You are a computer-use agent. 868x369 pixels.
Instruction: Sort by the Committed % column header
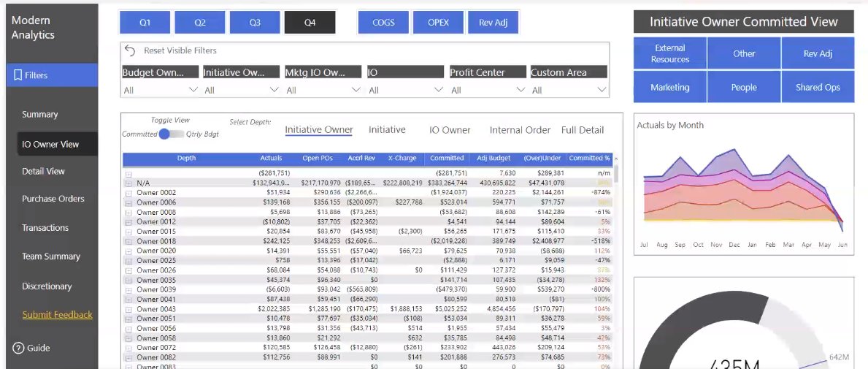tap(589, 159)
